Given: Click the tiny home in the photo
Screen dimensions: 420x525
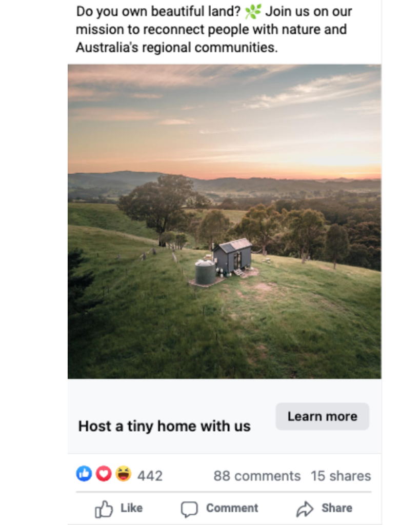Looking at the screenshot, I should pos(233,256).
